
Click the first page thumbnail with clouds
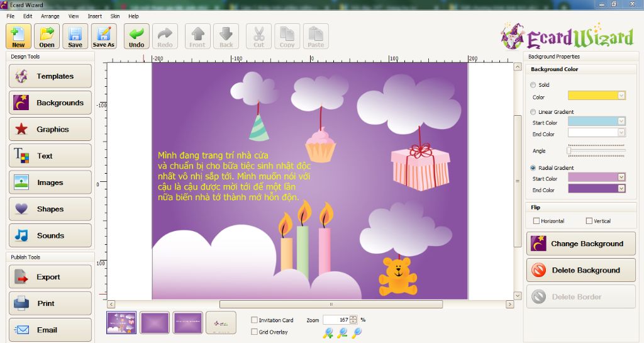(x=121, y=322)
